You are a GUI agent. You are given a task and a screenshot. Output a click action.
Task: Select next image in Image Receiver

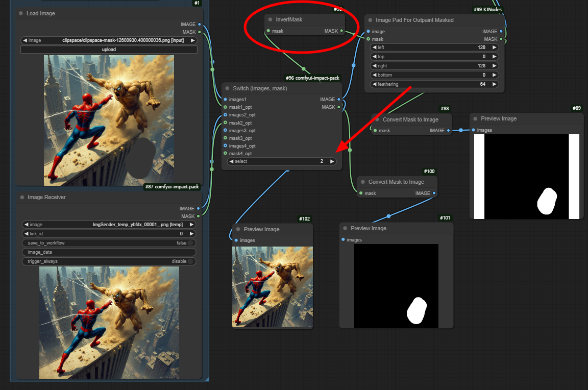pyautogui.click(x=191, y=225)
